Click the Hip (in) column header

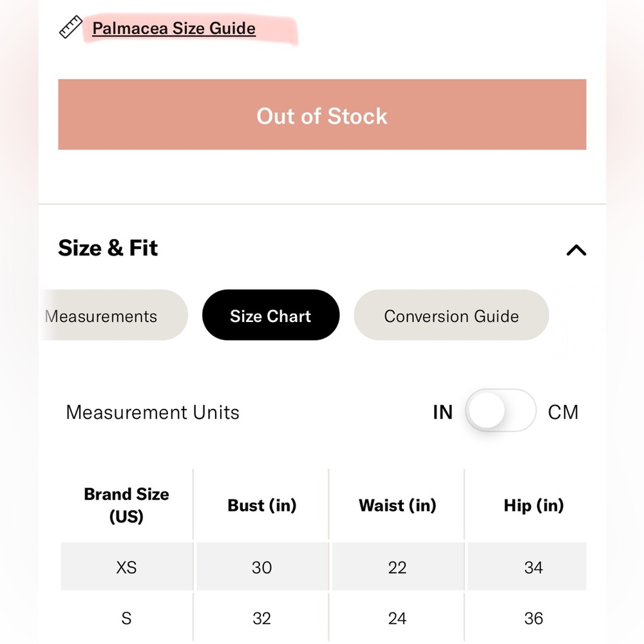point(533,505)
